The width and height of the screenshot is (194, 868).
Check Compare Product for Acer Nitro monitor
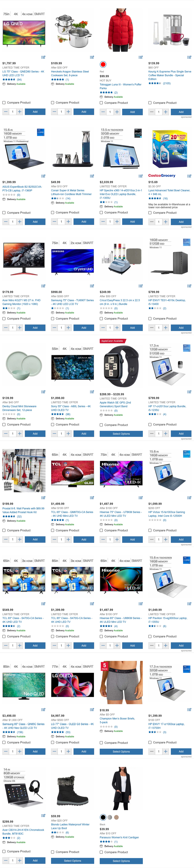click(4, 318)
